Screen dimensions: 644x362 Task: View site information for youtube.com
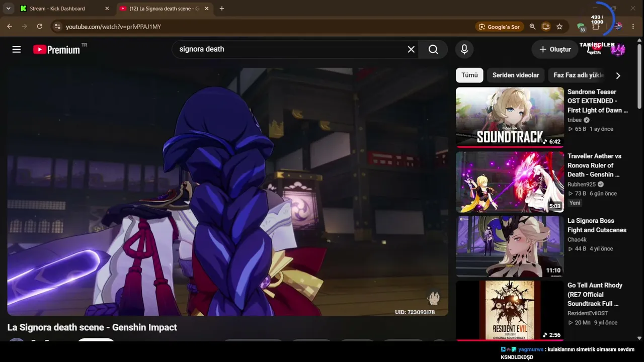point(57,27)
